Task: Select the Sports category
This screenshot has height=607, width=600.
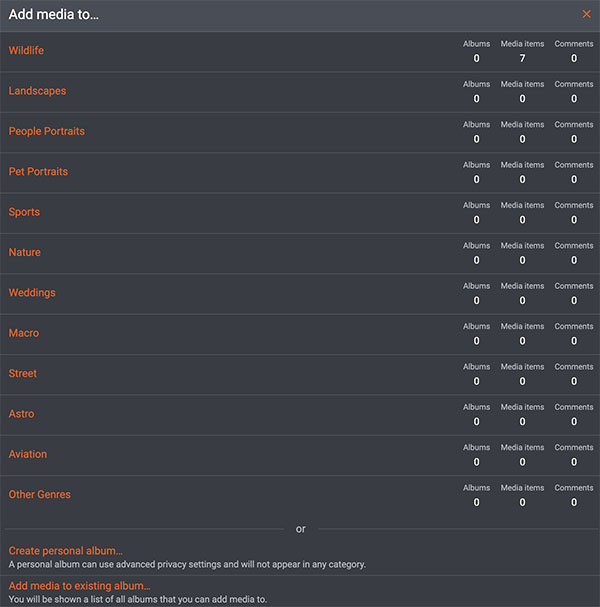Action: click(x=24, y=212)
